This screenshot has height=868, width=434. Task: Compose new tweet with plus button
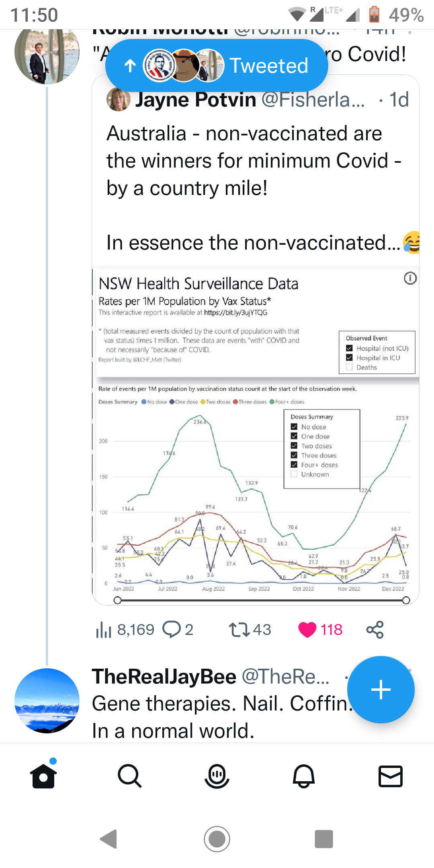coord(381,690)
